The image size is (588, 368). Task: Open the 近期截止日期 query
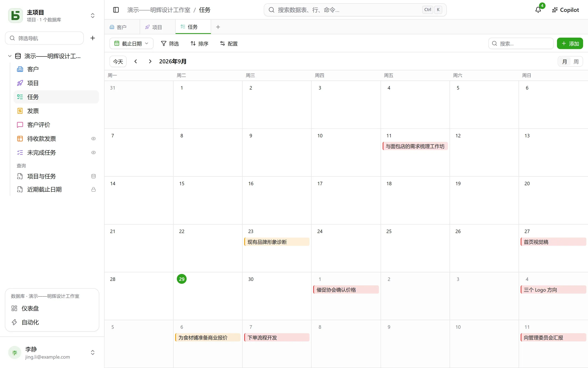[x=56, y=189]
